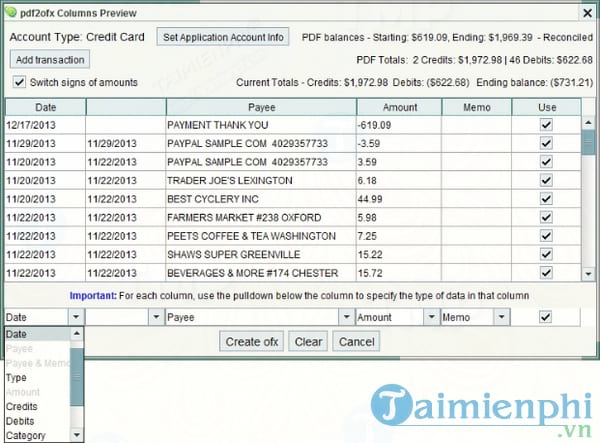Click the Clear button

pos(308,341)
